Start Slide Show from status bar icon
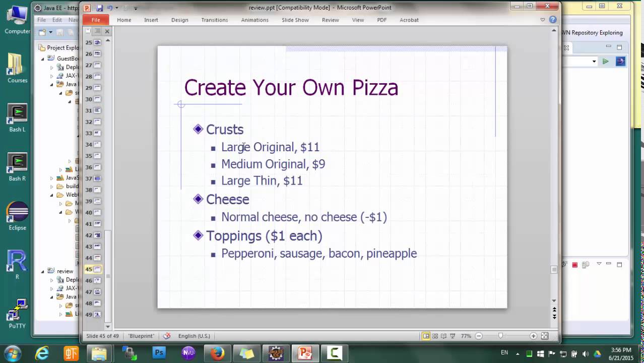This screenshot has width=644, height=363. pos(453,336)
